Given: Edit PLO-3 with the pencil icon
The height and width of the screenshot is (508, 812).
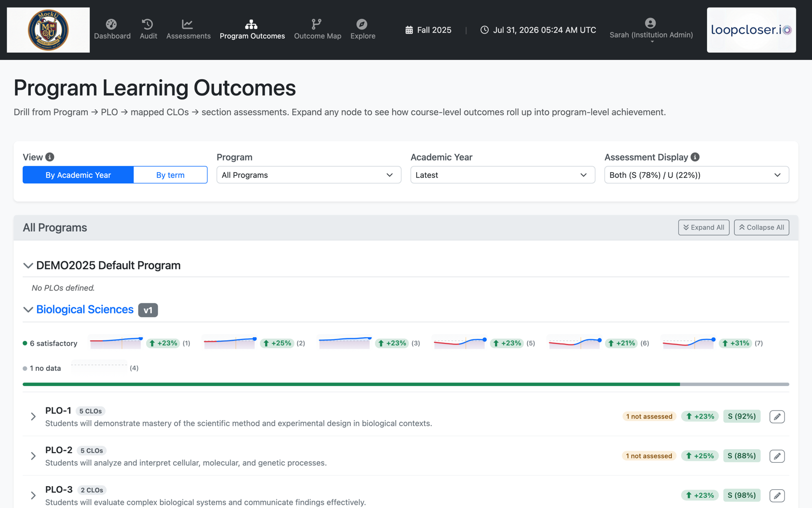Looking at the screenshot, I should [777, 496].
